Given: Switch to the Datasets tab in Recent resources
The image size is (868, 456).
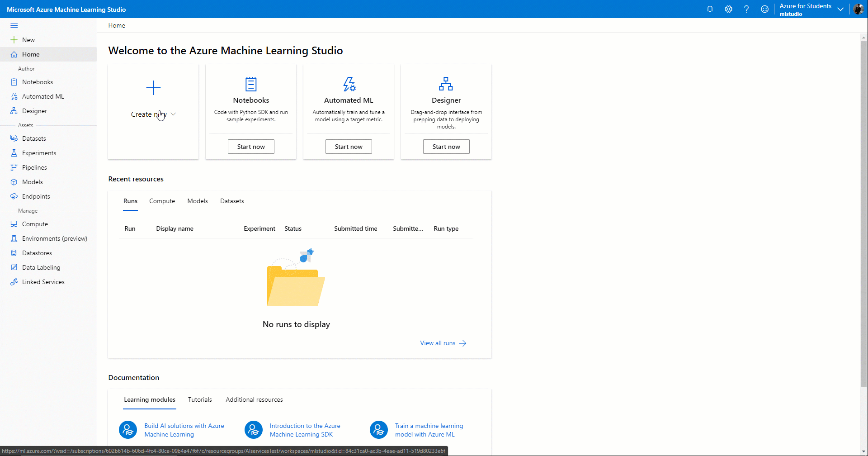Looking at the screenshot, I should (232, 201).
